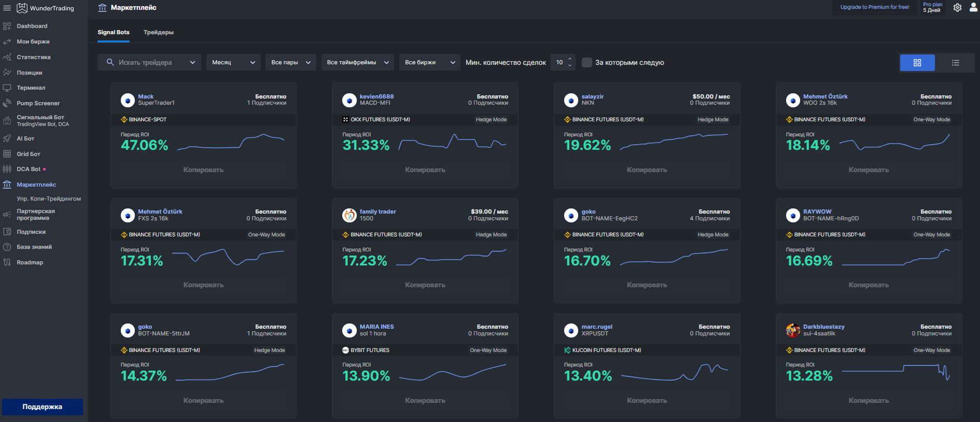Viewport: 980px width, 422px height.
Task: Click the Dashboard sidebar icon
Action: (7, 26)
